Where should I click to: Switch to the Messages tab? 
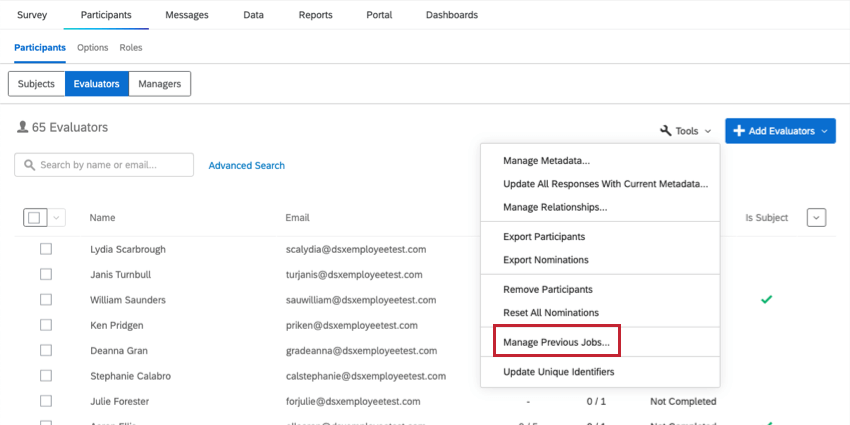click(186, 15)
